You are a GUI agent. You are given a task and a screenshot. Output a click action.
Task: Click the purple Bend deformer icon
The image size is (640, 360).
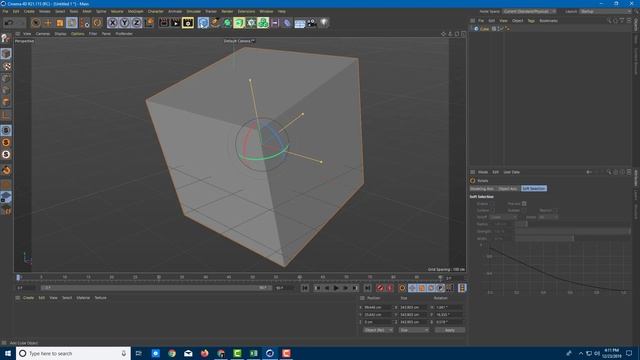(x=287, y=23)
